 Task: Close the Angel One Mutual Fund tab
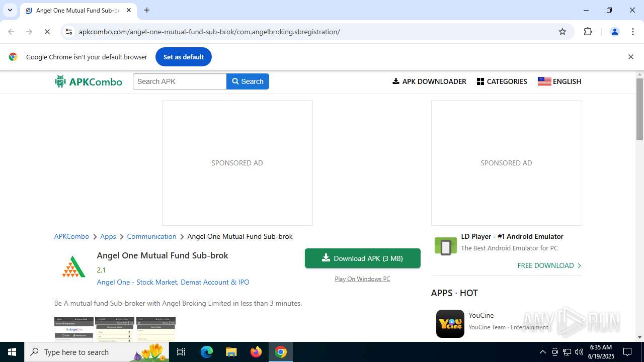129,10
